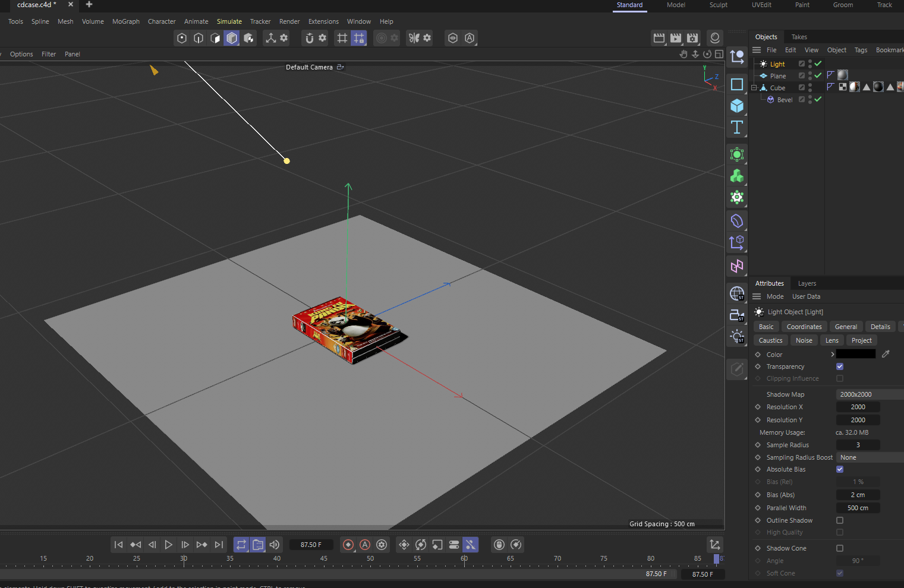The height and width of the screenshot is (588, 904).
Task: Enable the workplane grid icon
Action: pos(343,38)
